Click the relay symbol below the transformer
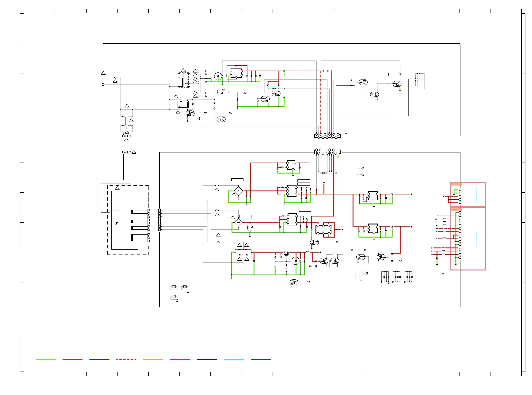This screenshot has width=532, height=395. tap(183, 104)
